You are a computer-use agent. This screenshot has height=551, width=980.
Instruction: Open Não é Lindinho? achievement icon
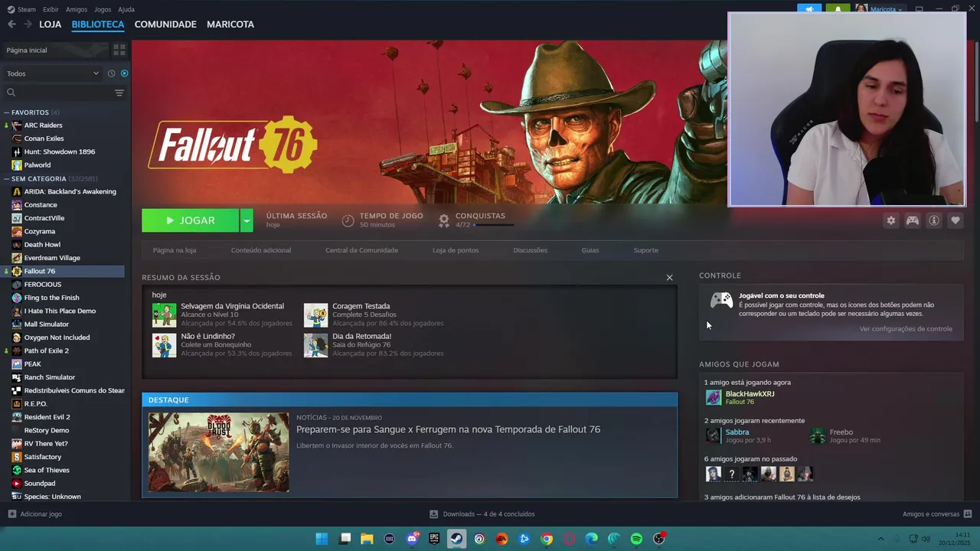tap(164, 345)
